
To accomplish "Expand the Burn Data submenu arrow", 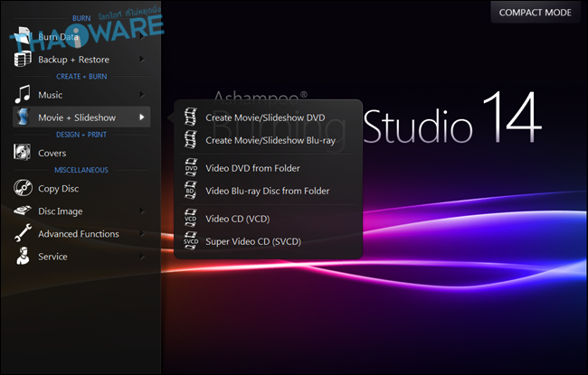I will click(x=142, y=37).
